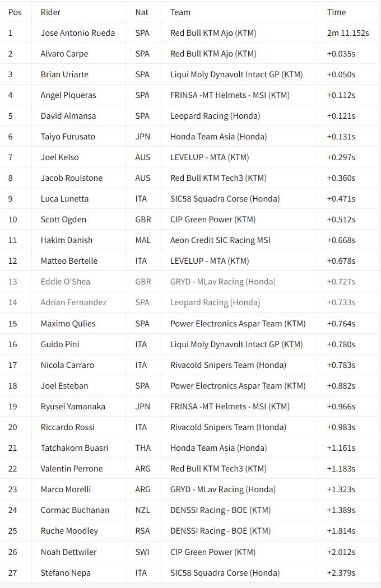Click Maximo Qulies rider name

(68, 324)
